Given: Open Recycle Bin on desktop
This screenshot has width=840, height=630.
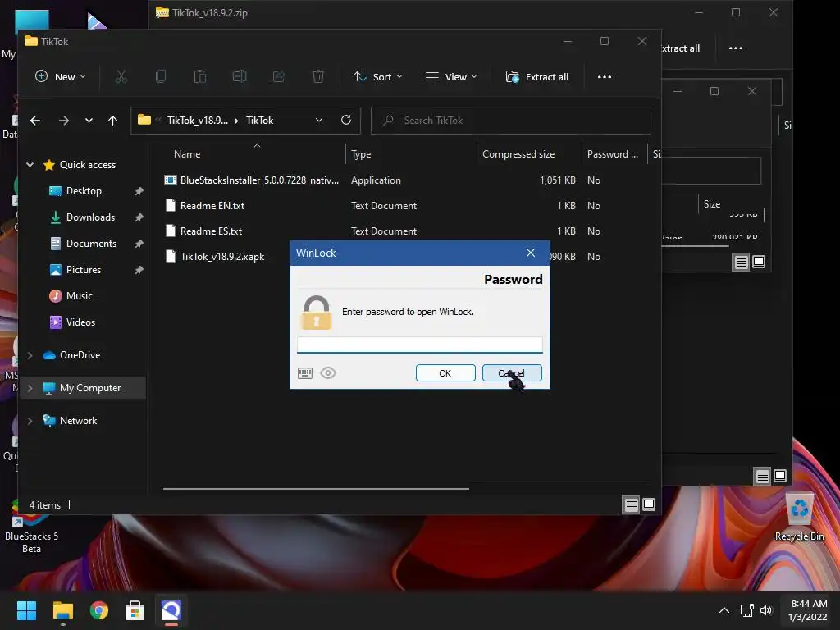Looking at the screenshot, I should [799, 517].
